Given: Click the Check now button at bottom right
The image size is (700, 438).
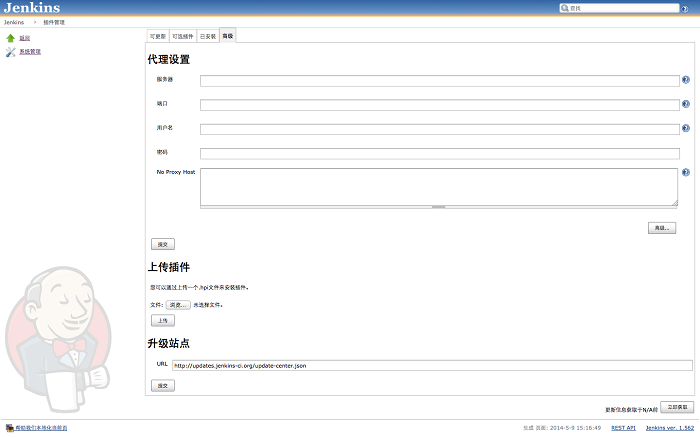Looking at the screenshot, I should tap(677, 407).
